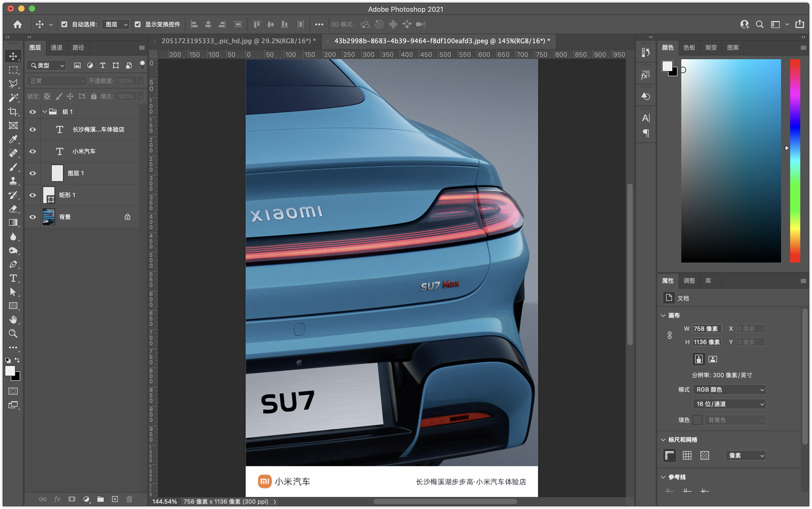Open the 图层 auto-select dropdown
This screenshot has width=812, height=509.
(116, 24)
